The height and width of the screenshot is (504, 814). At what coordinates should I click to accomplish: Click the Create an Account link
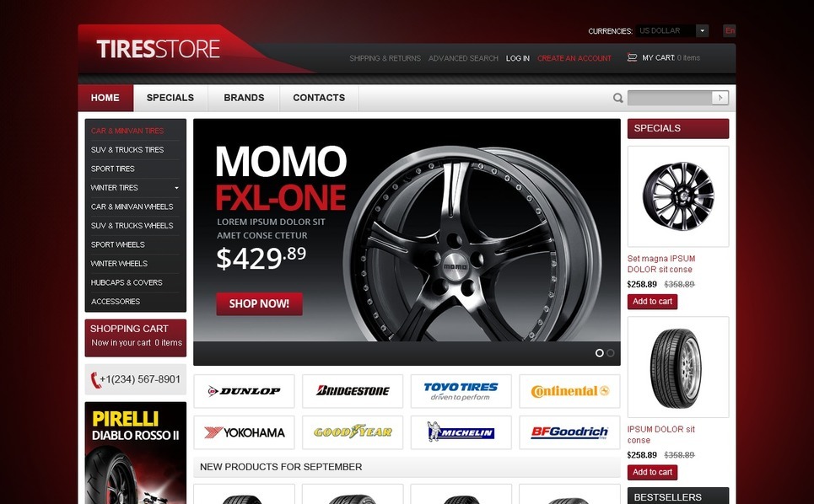coord(574,58)
